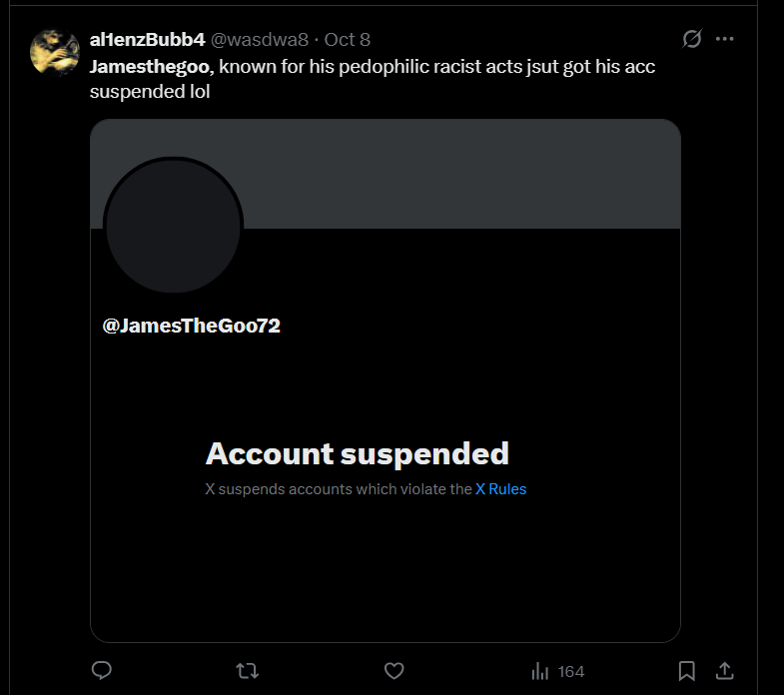Image resolution: width=784 pixels, height=695 pixels.
Task: Open the post via Oct 8 timestamp
Action: (348, 40)
